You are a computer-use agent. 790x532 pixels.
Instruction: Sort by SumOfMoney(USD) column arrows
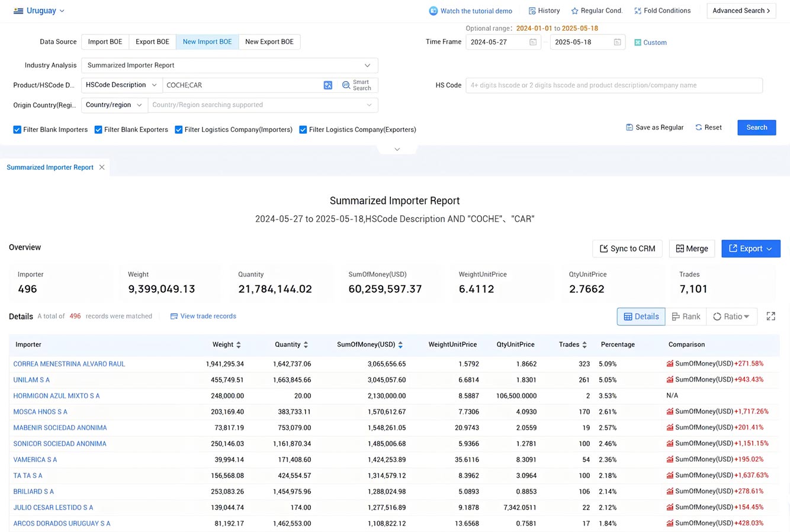[x=400, y=344]
